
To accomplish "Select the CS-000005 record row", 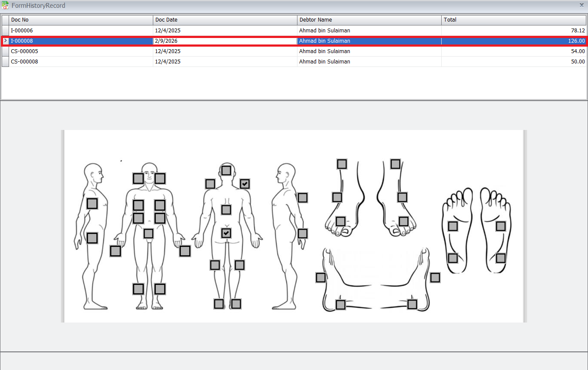I will [x=81, y=51].
